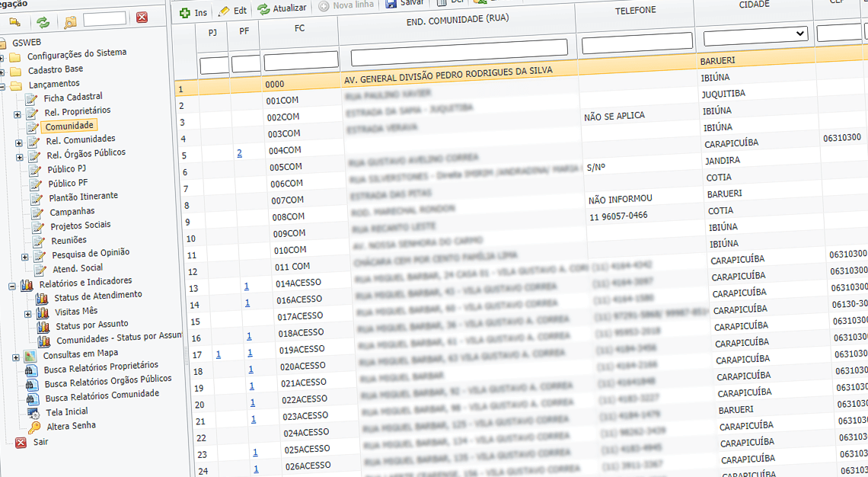This screenshot has width=868, height=477.
Task: Click the PF link in row 004COM
Action: pos(239,153)
